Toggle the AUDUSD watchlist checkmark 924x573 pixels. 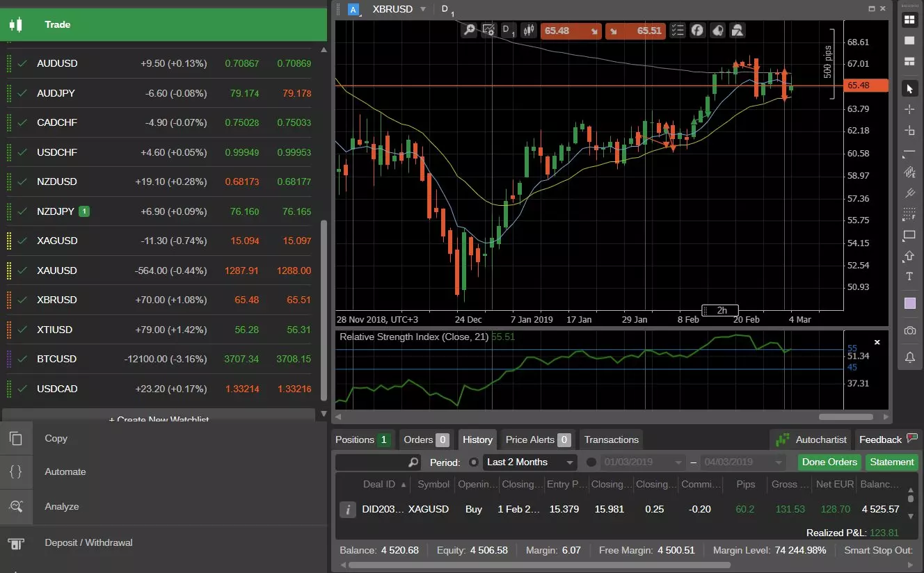[23, 63]
